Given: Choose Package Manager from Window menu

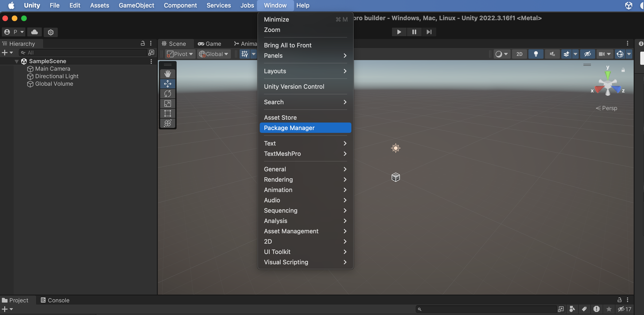Looking at the screenshot, I should pyautogui.click(x=289, y=128).
